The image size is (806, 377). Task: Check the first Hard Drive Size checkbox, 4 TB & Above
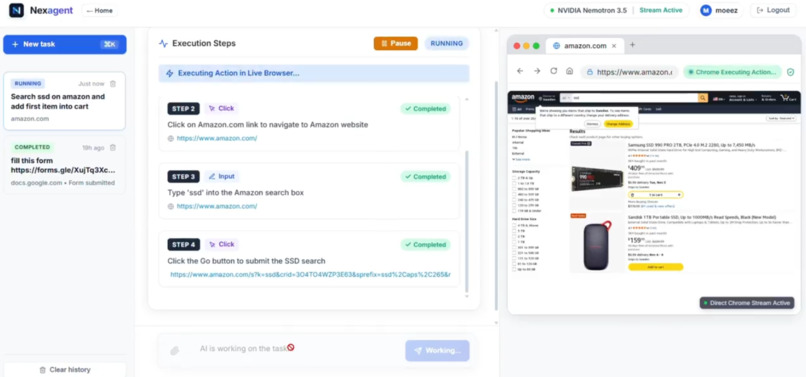(515, 225)
